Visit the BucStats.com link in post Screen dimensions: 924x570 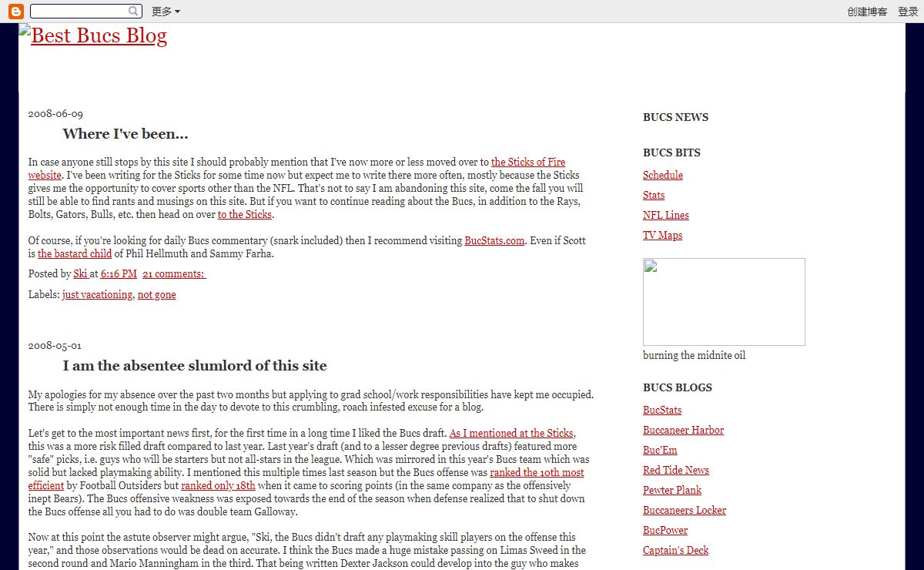point(494,240)
